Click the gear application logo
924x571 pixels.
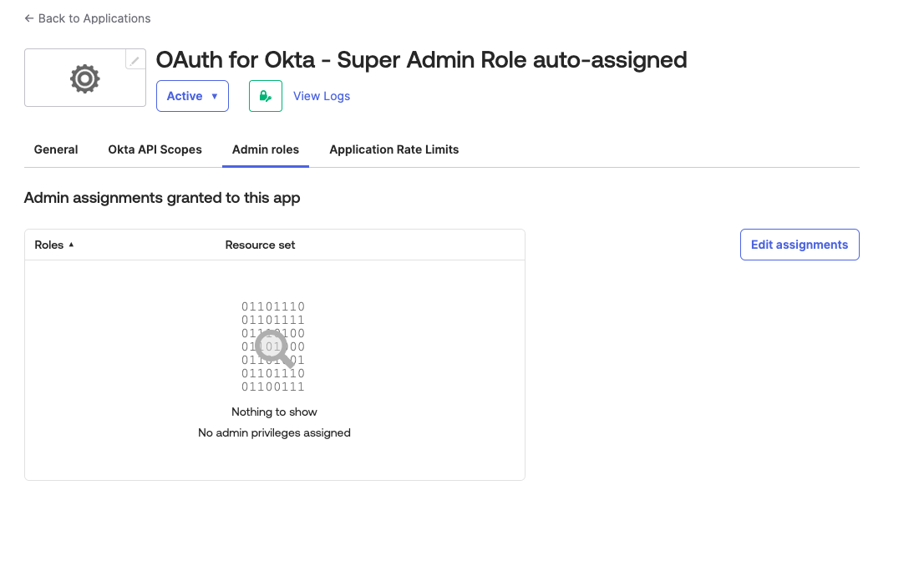84,78
